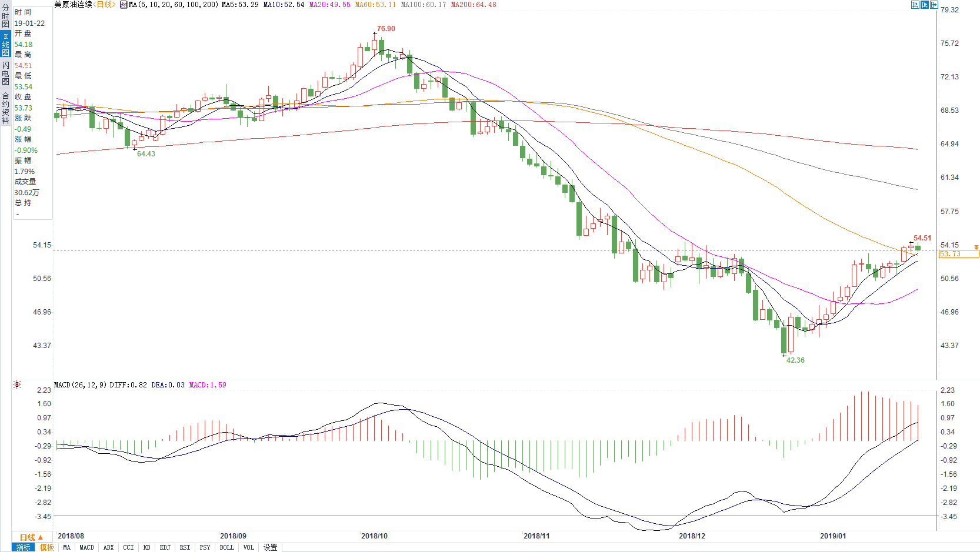Click the -0.90% change percent value
The height and width of the screenshot is (552, 980).
tap(26, 150)
